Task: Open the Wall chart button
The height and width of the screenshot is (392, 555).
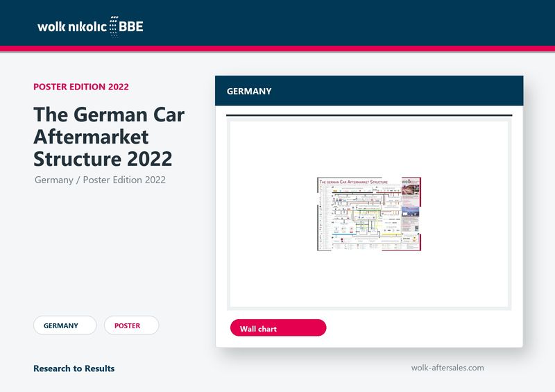Action: click(278, 328)
